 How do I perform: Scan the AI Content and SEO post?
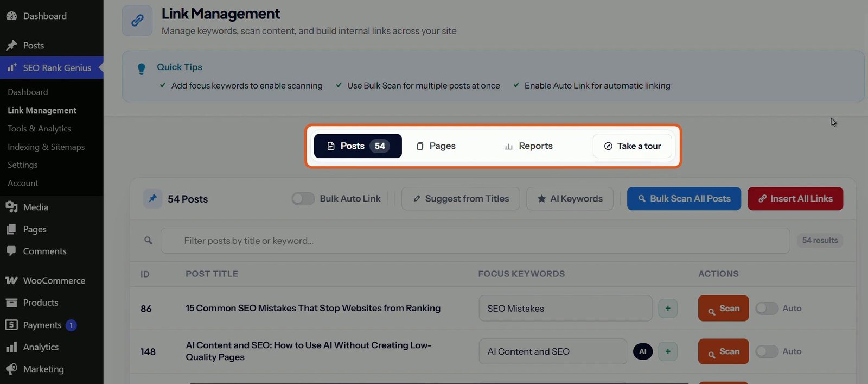point(723,351)
